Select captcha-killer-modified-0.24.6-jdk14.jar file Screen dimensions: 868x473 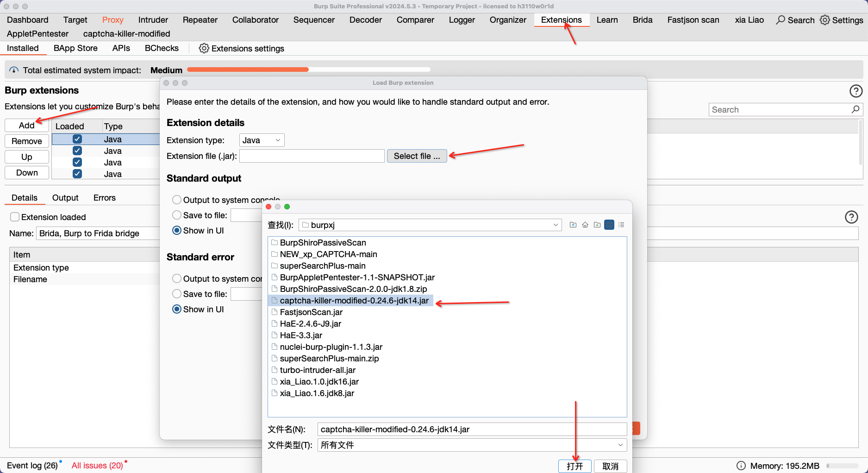[350, 301]
